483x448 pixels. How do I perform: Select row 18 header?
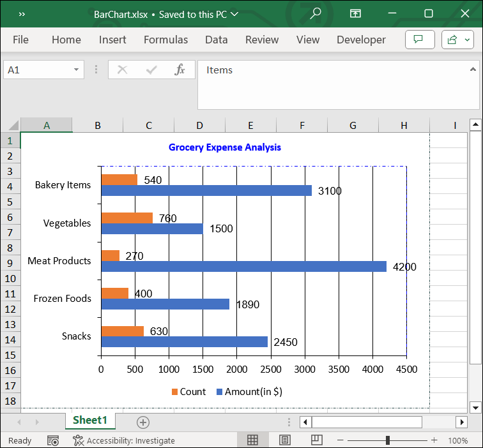[x=10, y=401]
